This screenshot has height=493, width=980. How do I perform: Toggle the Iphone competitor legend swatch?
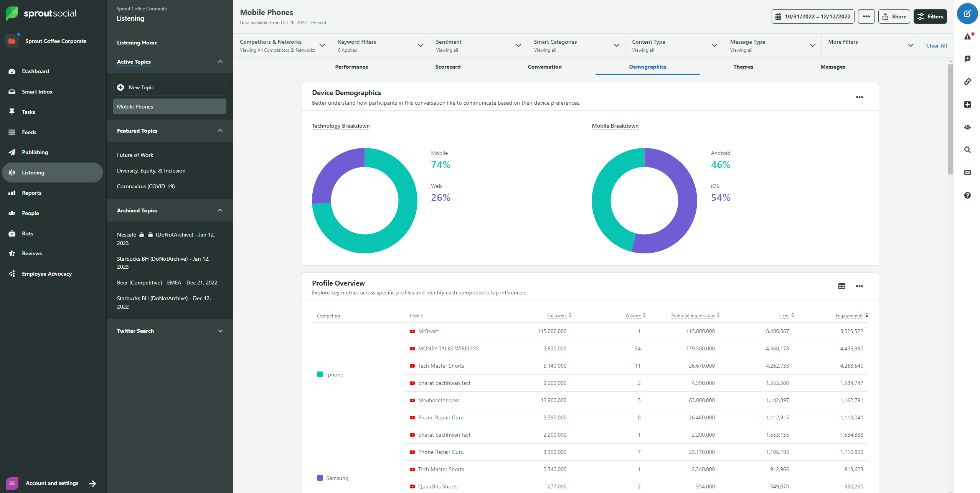click(320, 375)
